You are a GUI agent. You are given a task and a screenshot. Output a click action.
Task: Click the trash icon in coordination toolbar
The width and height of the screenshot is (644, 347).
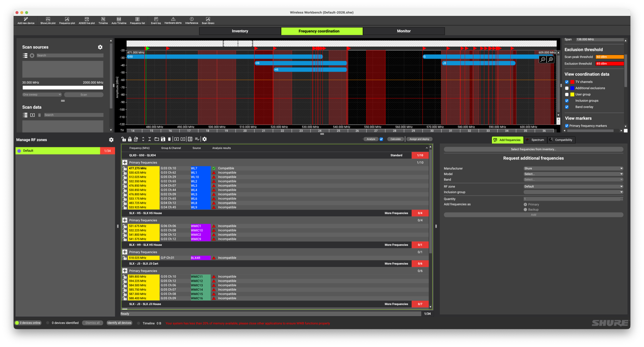pos(169,139)
